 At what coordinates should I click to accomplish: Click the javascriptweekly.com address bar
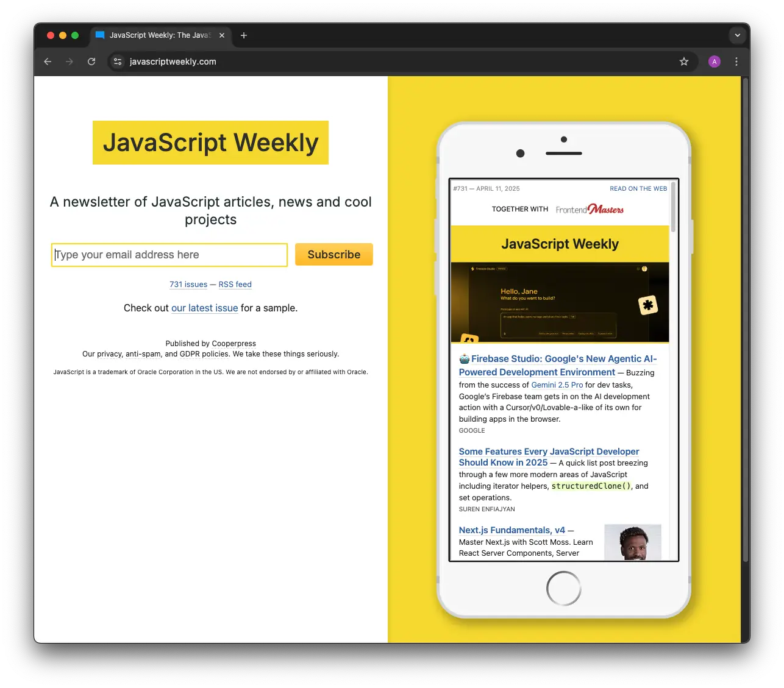(x=402, y=62)
